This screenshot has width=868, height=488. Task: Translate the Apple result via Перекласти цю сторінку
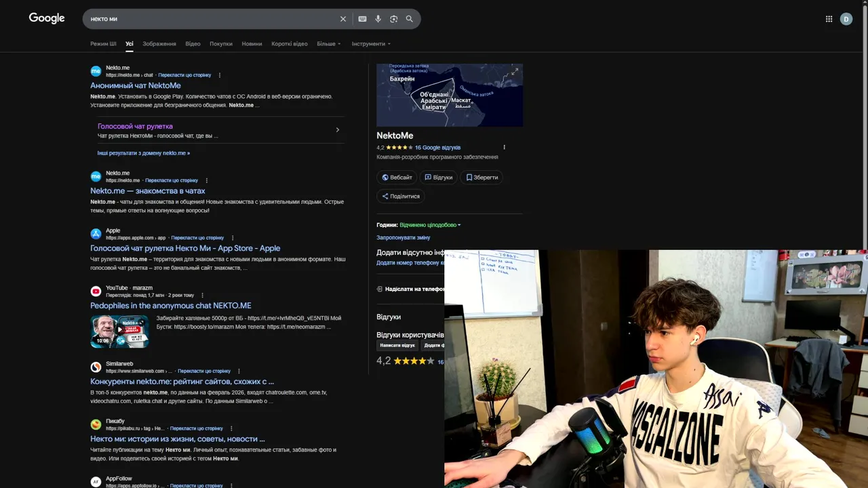[197, 238]
